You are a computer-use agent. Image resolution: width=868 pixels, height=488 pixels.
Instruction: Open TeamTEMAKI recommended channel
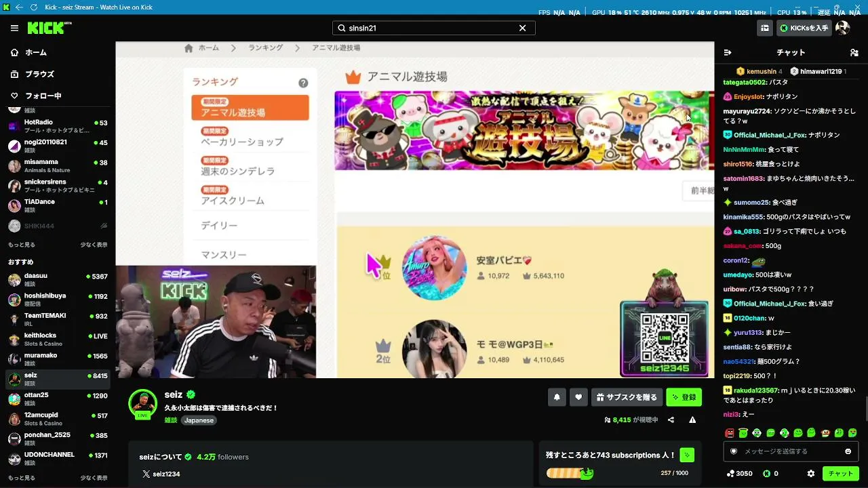click(x=58, y=319)
